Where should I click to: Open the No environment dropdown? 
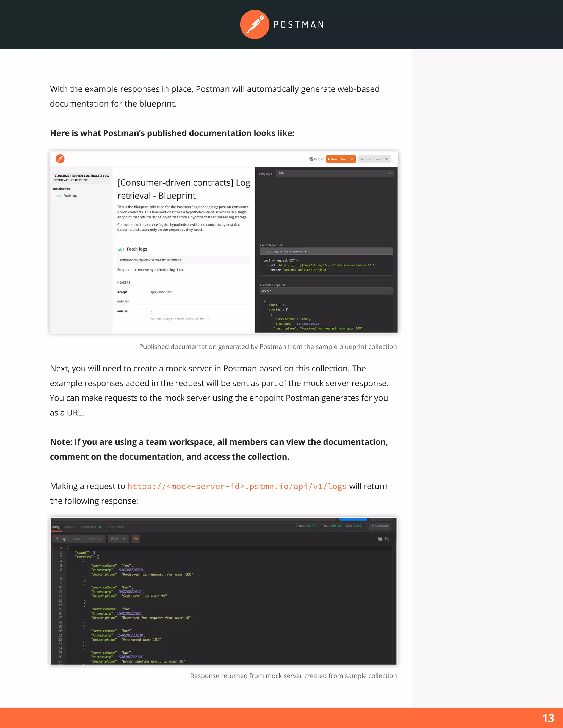click(x=374, y=159)
